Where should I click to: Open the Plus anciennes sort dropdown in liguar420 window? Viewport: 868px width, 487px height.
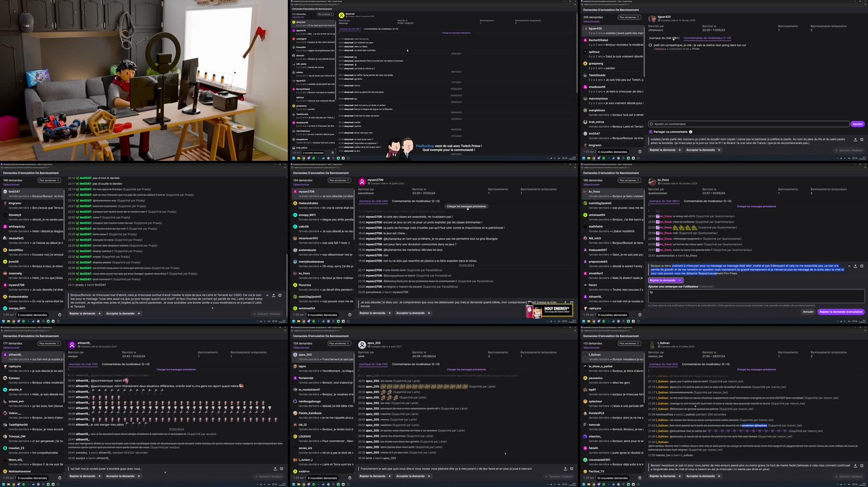click(x=630, y=17)
